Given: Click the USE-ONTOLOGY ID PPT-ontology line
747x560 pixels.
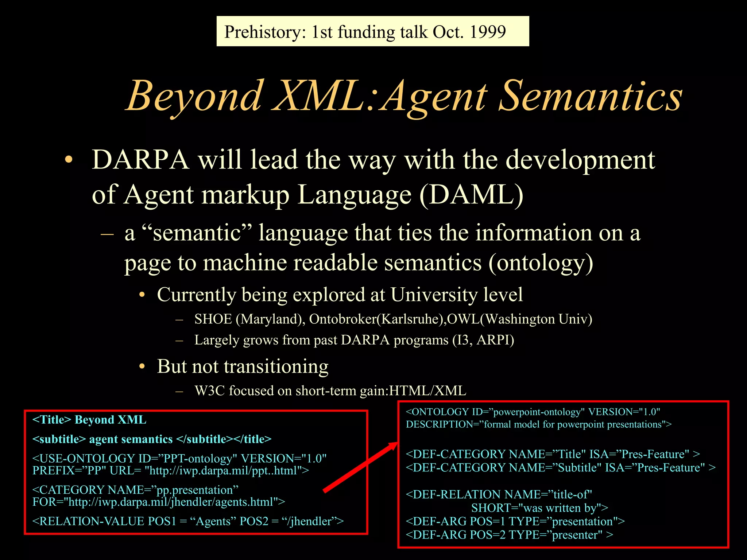Looking at the screenshot, I should coord(179,458).
